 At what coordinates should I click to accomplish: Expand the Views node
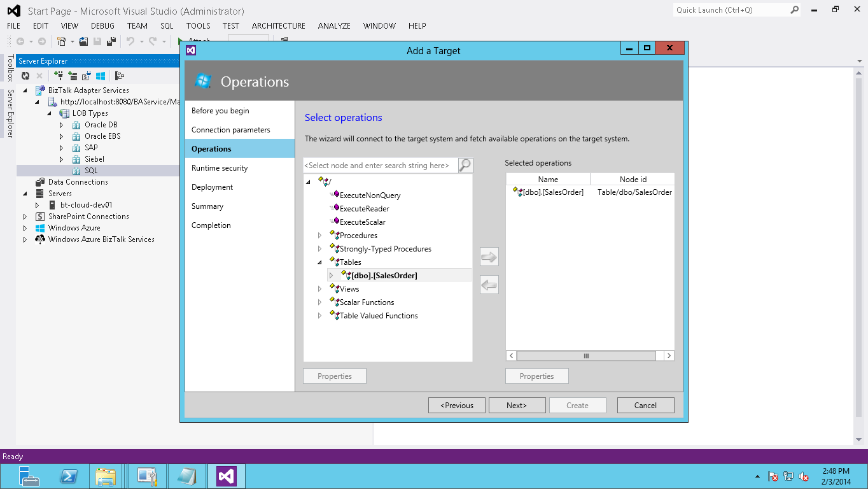(320, 289)
